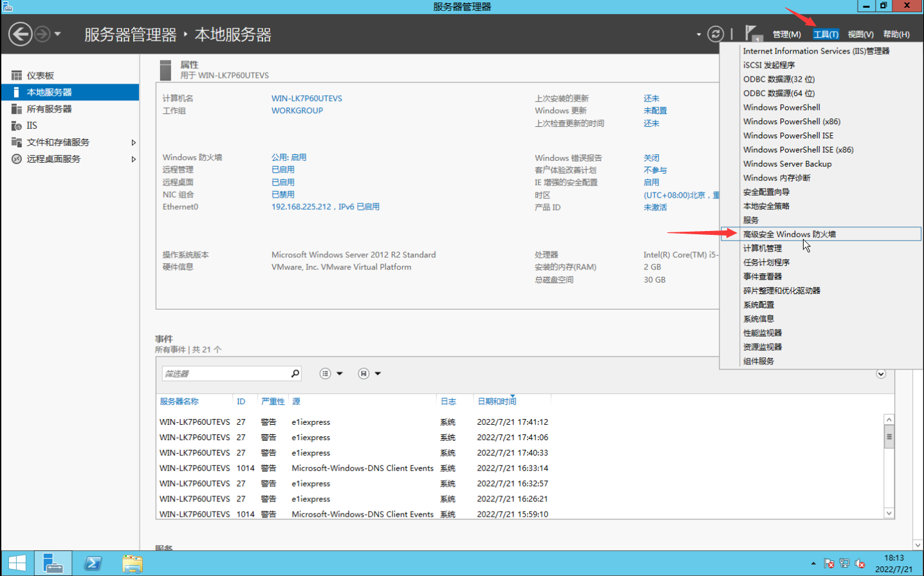Open 事件查看器 from the tools menu
This screenshot has height=576, width=924.
(x=820, y=277)
